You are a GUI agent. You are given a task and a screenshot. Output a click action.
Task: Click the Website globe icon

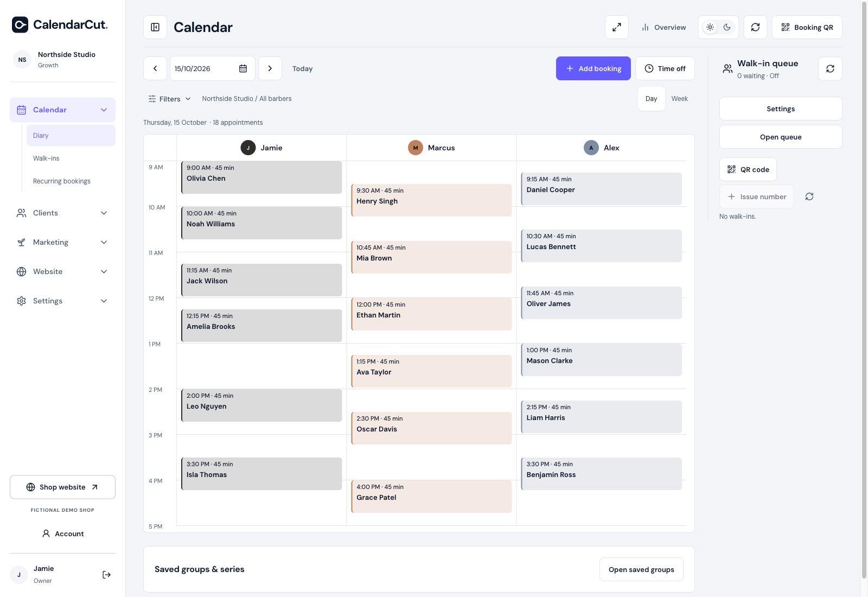22,271
